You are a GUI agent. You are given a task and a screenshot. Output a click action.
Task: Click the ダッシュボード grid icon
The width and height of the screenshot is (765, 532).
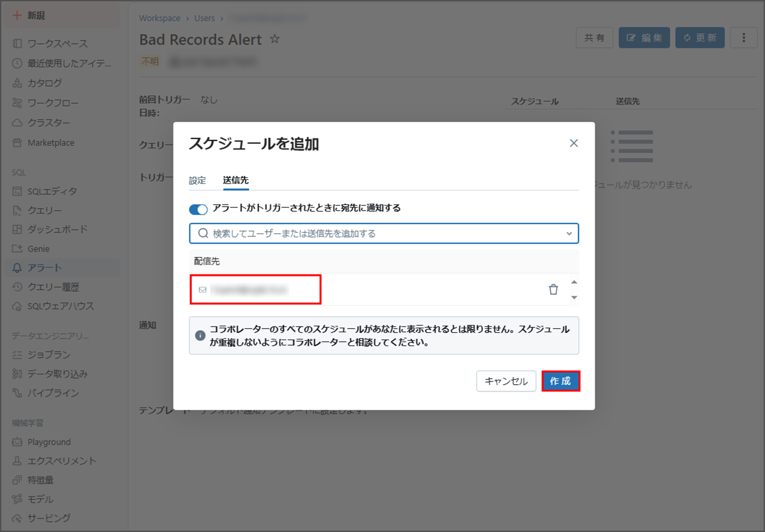pos(17,229)
